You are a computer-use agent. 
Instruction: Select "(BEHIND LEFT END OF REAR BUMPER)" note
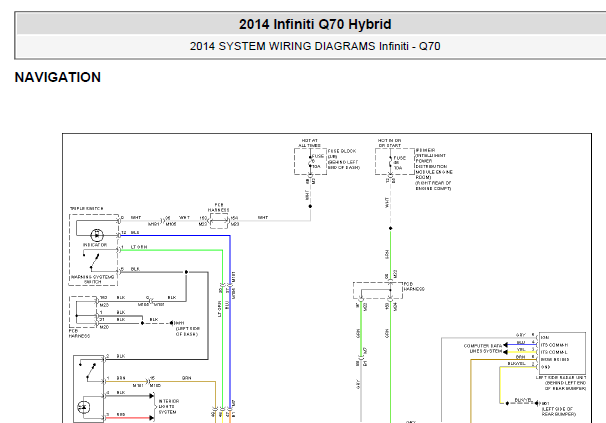(565, 385)
